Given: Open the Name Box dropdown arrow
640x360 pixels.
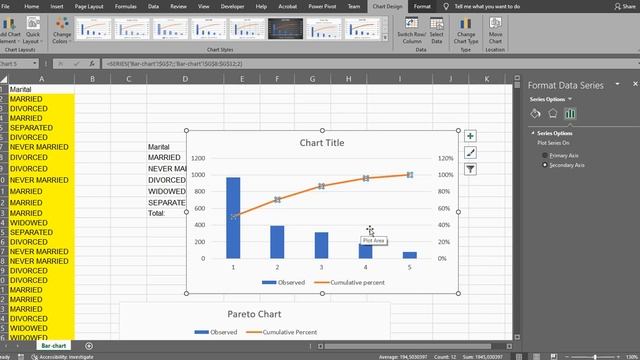Looking at the screenshot, I should click(x=34, y=64).
